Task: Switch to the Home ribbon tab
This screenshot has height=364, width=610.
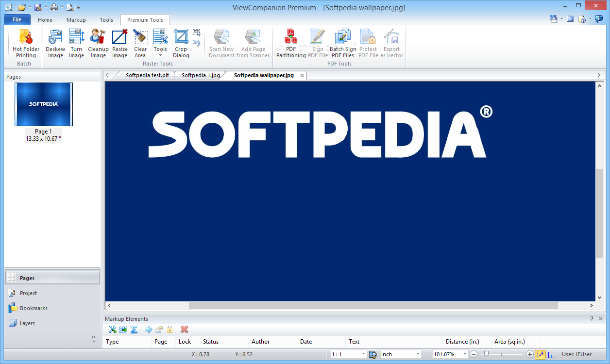Action: click(45, 20)
